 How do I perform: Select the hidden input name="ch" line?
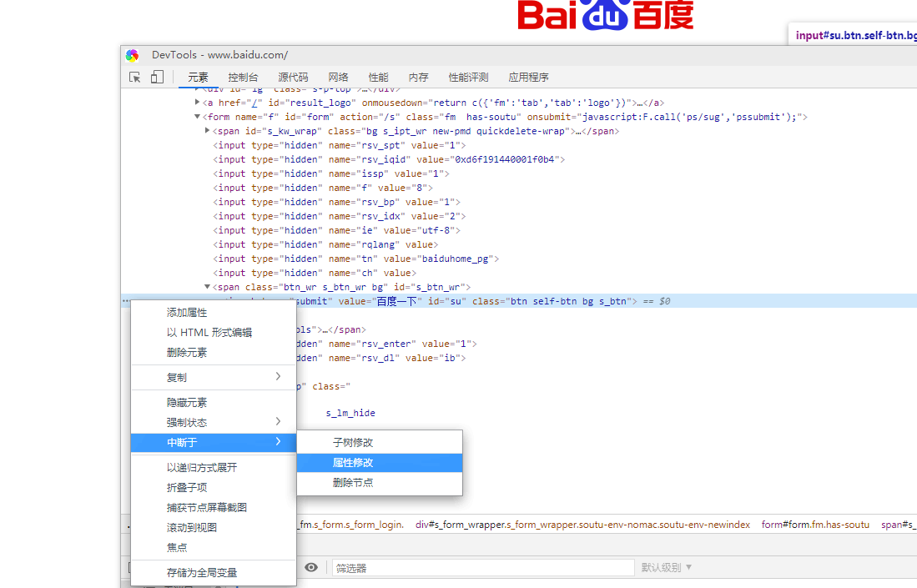pos(315,273)
